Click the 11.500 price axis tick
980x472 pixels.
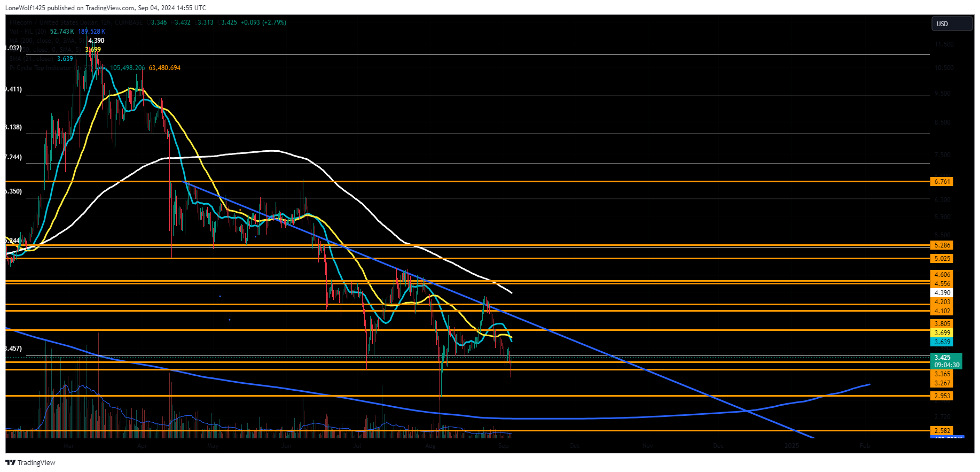pos(944,44)
